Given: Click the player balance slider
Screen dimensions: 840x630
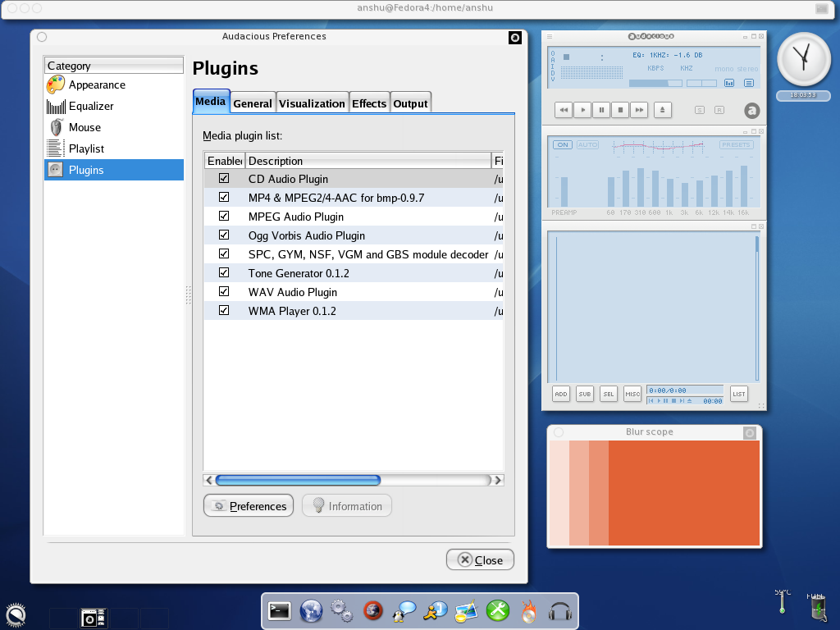Looking at the screenshot, I should [x=702, y=83].
